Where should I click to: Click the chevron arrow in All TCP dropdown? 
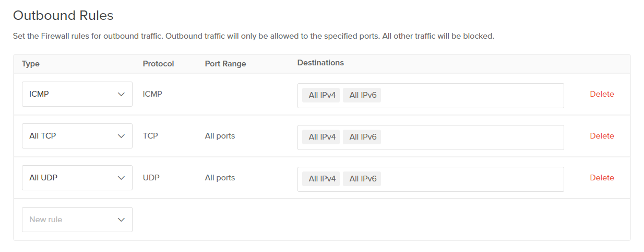coord(122,136)
